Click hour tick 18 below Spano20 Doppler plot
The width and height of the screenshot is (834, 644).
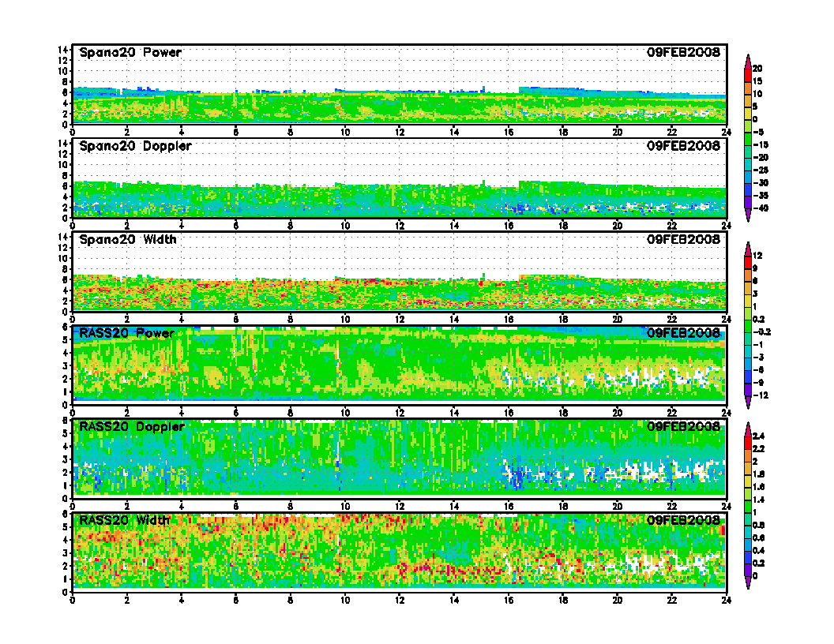coord(563,226)
